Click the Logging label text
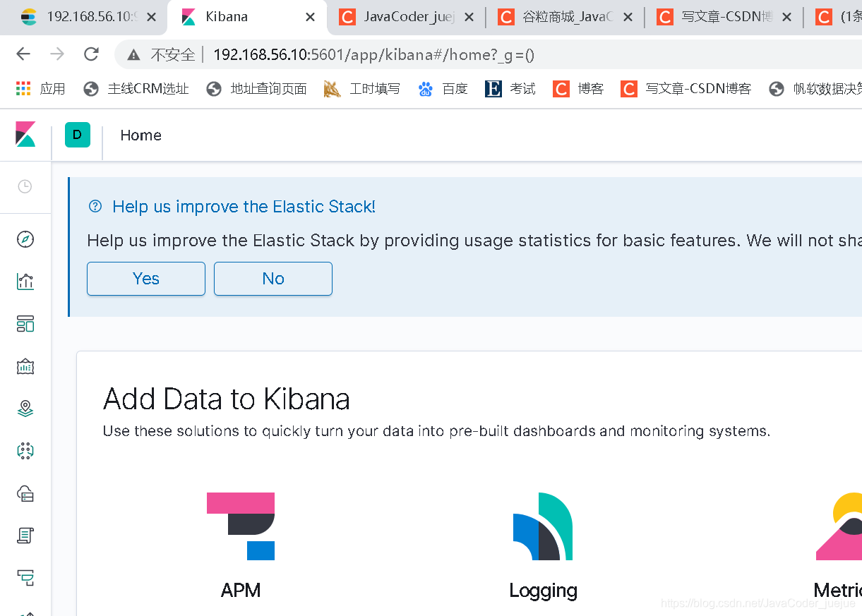 click(543, 591)
